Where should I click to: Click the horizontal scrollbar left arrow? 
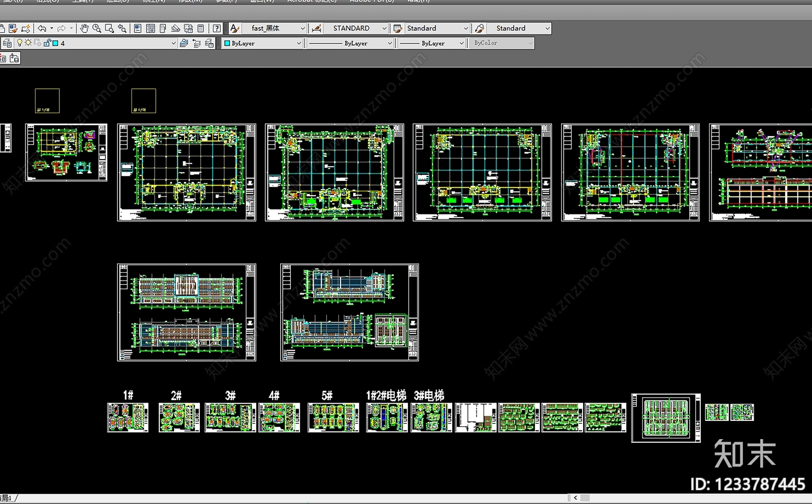(575, 498)
